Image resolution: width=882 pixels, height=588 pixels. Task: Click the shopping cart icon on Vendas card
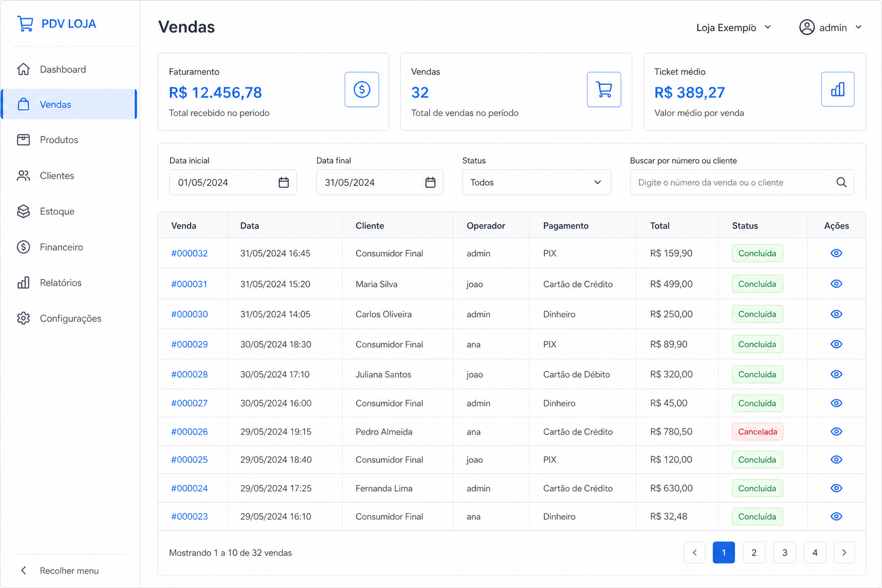604,90
